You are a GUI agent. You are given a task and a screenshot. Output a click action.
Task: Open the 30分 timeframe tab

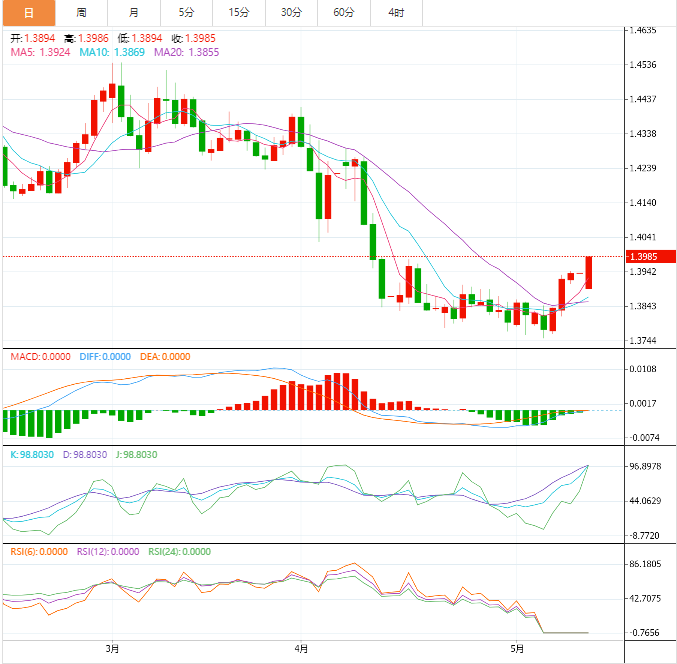point(291,13)
